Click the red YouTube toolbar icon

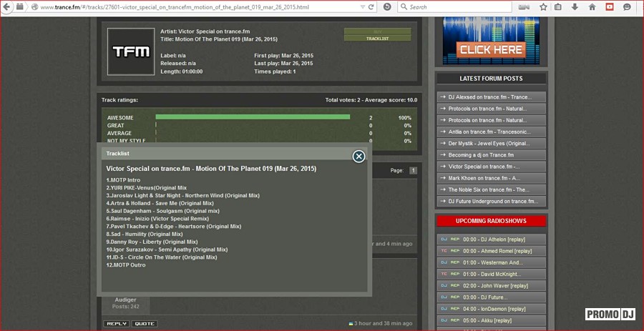pyautogui.click(x=610, y=7)
